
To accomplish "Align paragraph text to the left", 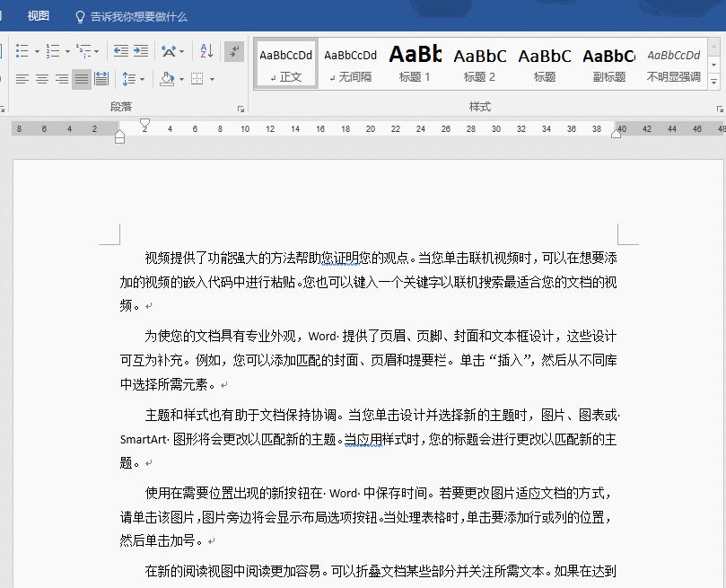I will [22, 79].
